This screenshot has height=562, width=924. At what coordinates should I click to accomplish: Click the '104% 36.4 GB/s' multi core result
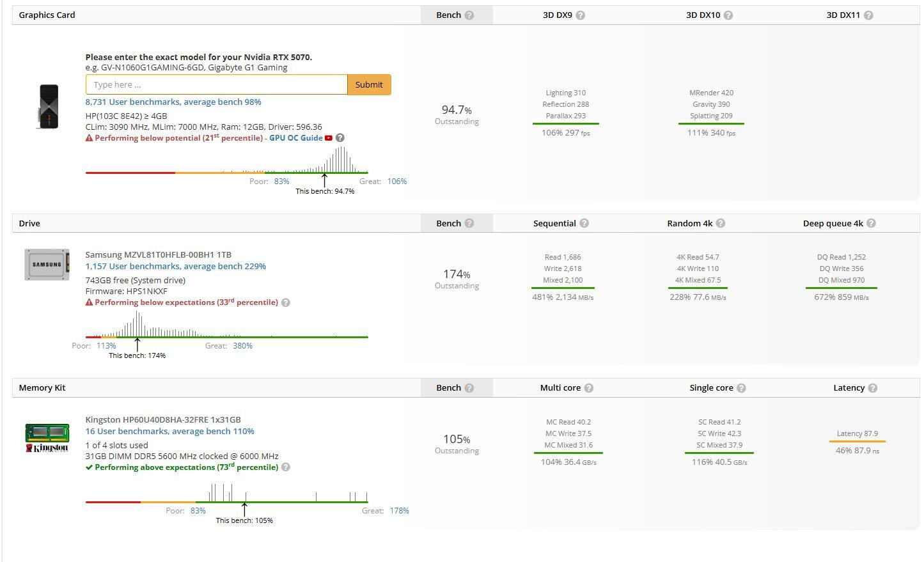pos(568,462)
